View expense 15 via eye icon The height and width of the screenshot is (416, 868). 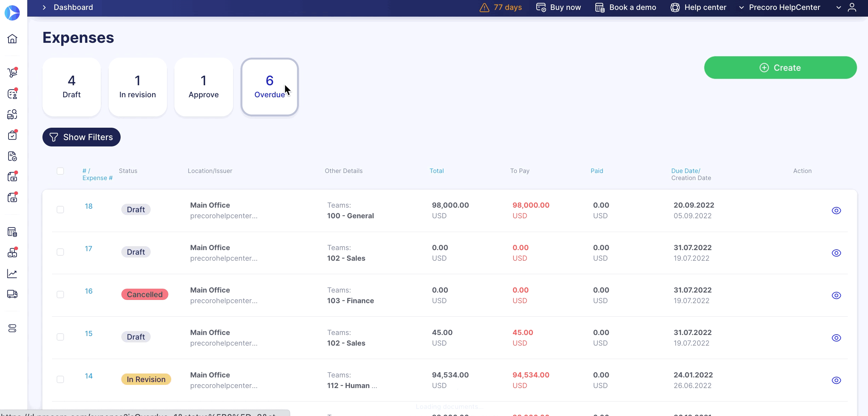[836, 338]
